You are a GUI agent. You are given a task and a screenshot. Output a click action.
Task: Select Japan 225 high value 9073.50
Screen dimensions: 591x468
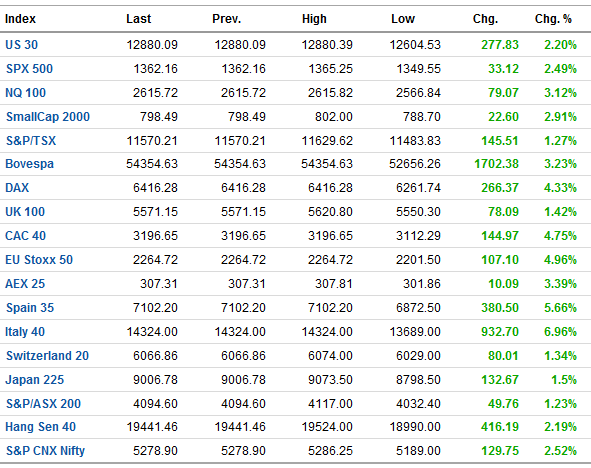tap(330, 380)
